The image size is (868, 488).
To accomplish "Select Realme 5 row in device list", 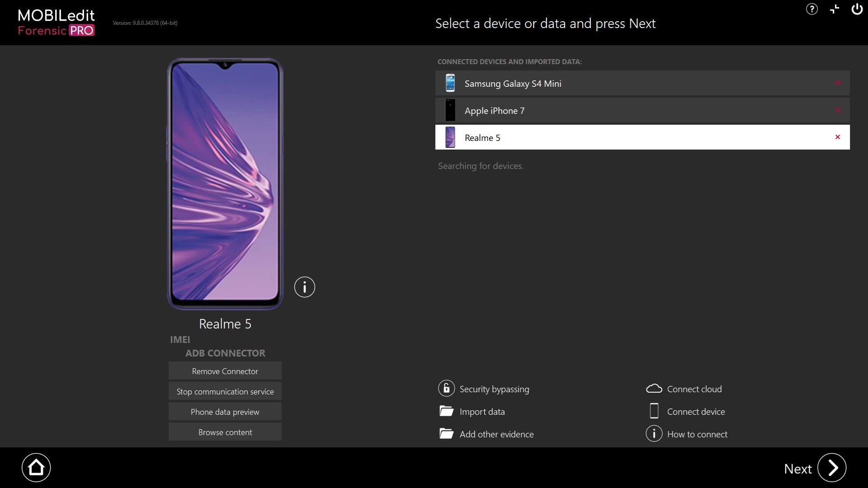I will 642,137.
